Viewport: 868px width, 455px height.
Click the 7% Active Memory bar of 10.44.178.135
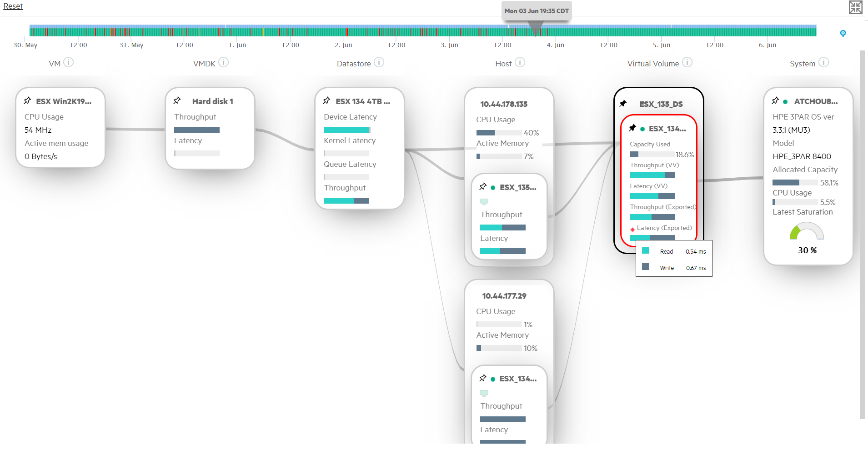pyautogui.click(x=499, y=156)
